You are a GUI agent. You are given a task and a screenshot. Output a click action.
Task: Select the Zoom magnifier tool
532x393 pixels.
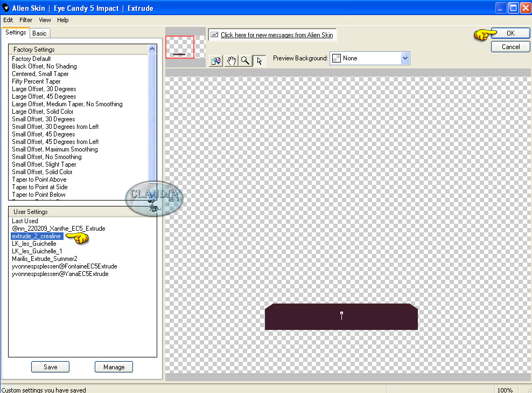click(245, 61)
